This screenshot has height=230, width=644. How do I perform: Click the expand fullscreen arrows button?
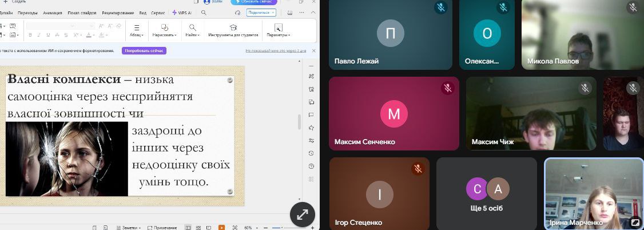pos(303,215)
